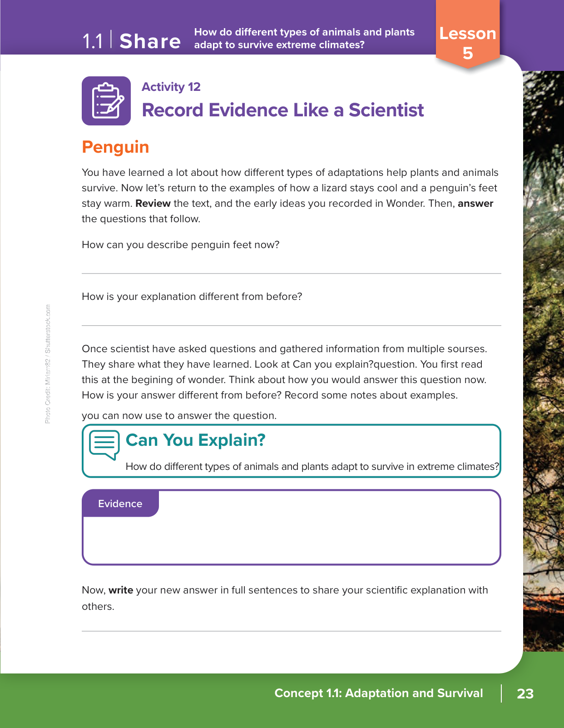
Task: Click the 1.1 Share section title
Action: click(132, 41)
